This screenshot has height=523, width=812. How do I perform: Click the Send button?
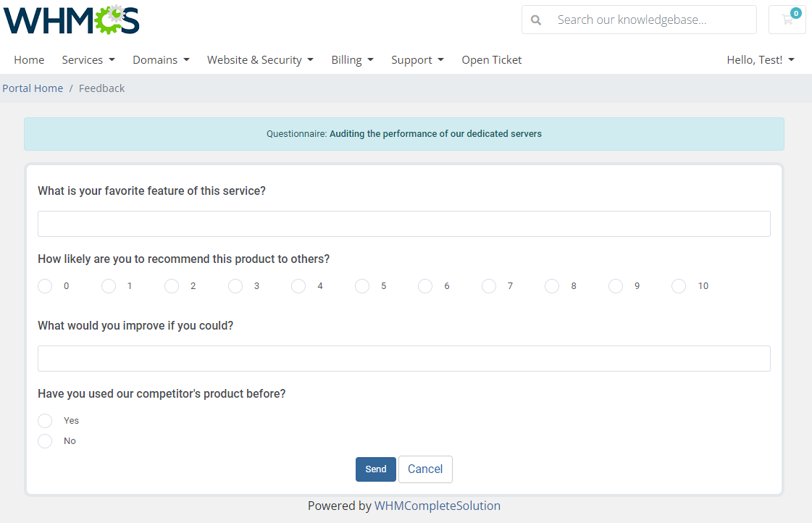pyautogui.click(x=376, y=469)
